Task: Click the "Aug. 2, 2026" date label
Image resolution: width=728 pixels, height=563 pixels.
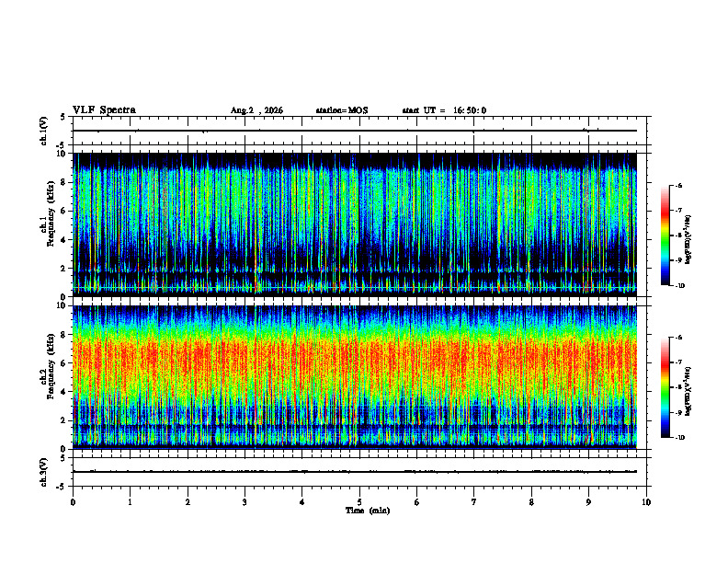Action: [x=256, y=110]
